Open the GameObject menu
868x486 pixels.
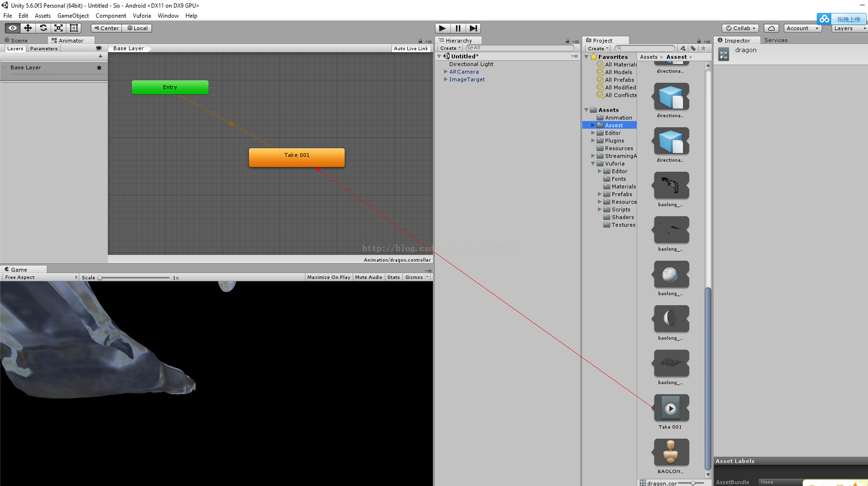pyautogui.click(x=73, y=16)
